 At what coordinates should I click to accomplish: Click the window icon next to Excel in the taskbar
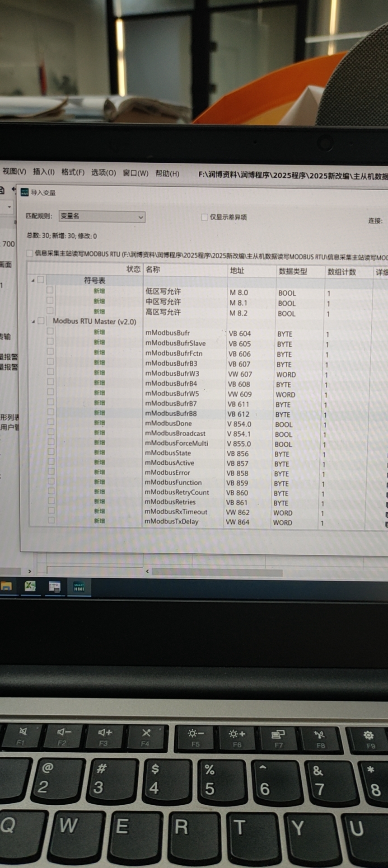click(x=55, y=587)
